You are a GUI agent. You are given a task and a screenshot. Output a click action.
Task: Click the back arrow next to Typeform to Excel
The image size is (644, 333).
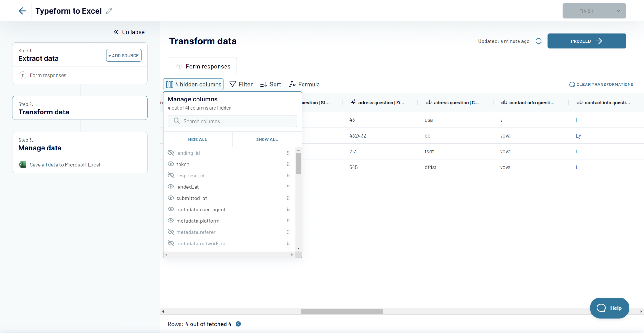pyautogui.click(x=22, y=11)
